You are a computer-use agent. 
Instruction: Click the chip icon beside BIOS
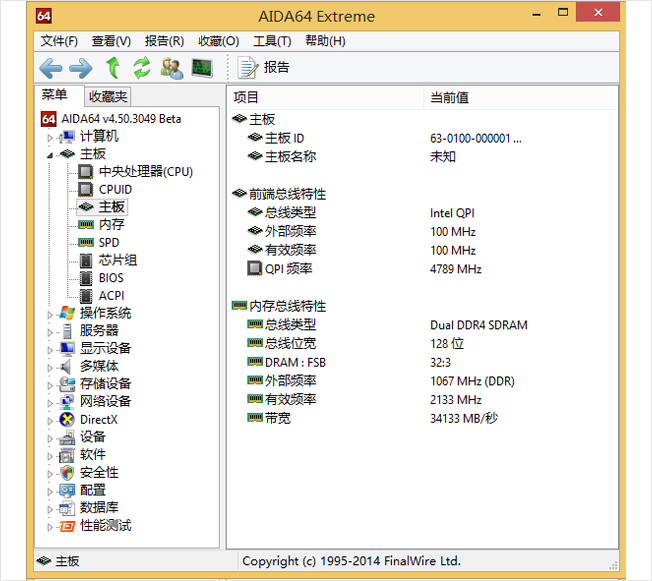point(86,278)
